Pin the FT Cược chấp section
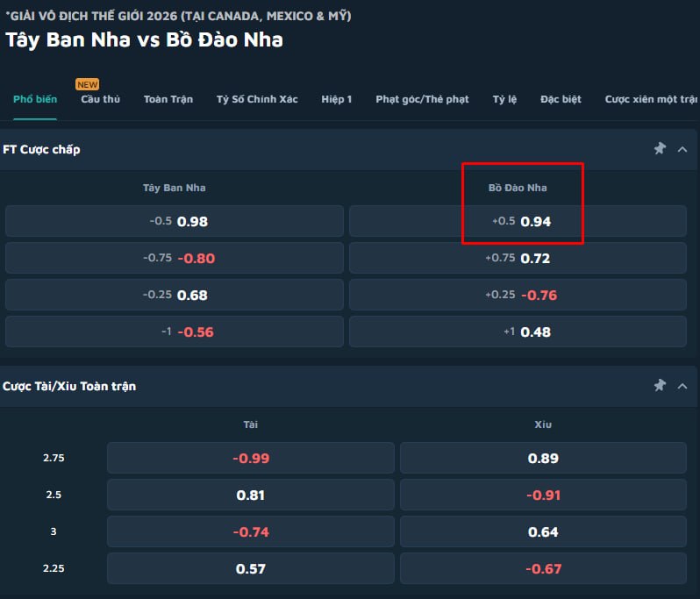The width and height of the screenshot is (700, 599). pyautogui.click(x=660, y=148)
